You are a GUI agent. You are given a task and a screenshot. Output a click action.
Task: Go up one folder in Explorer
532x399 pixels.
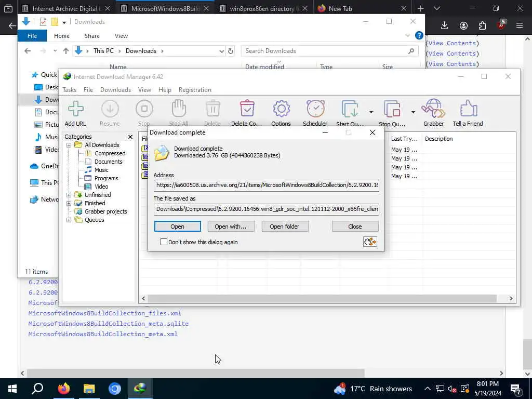pos(66,51)
